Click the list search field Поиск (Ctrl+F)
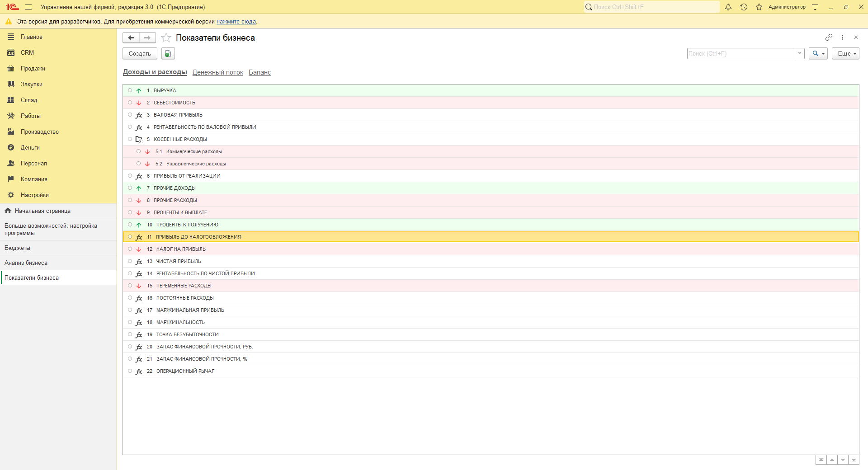 click(x=741, y=54)
